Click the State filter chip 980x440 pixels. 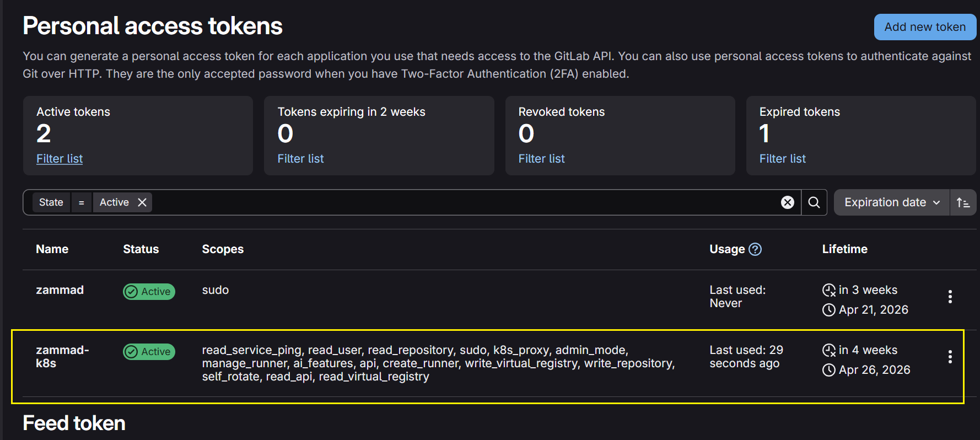(x=51, y=202)
